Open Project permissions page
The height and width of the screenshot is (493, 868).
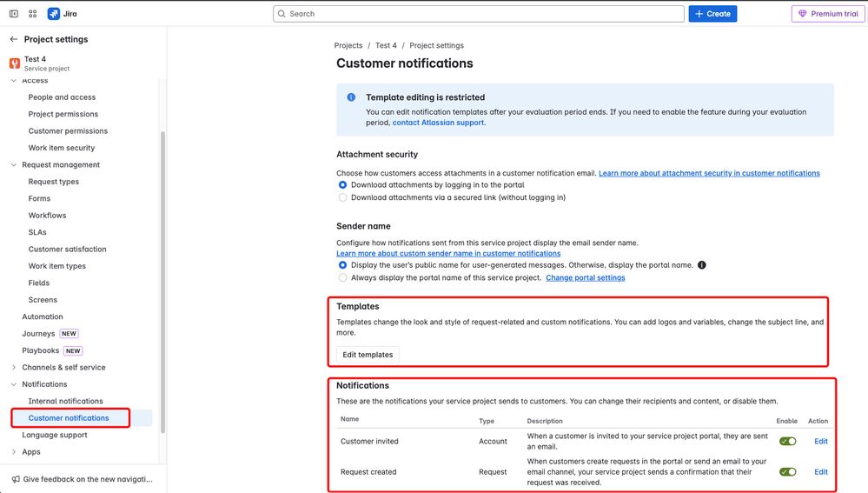pyautogui.click(x=63, y=114)
